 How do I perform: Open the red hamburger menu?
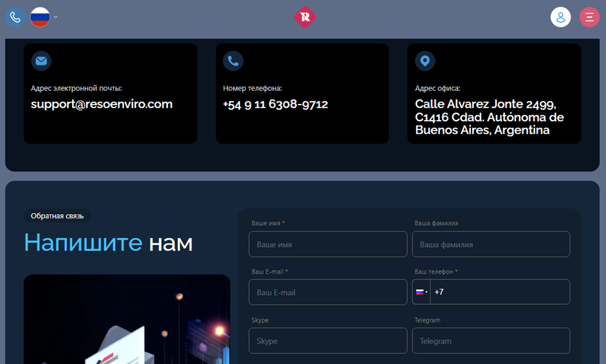point(589,17)
